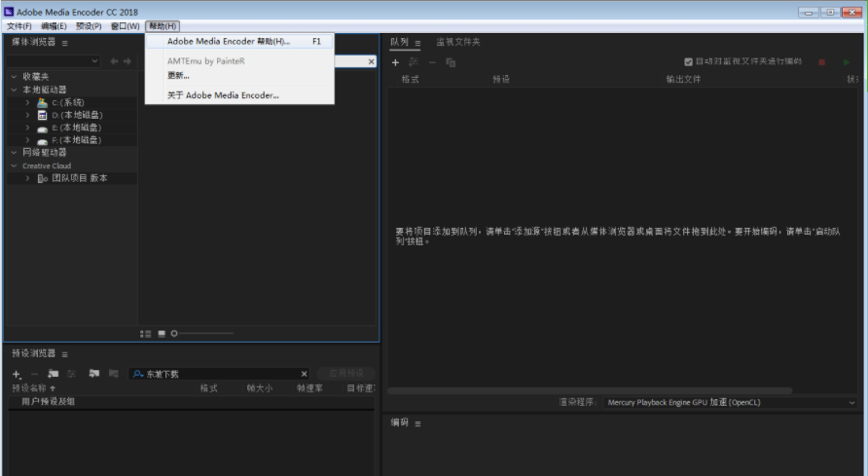Click the remove minus icon in queue toolbar

(x=432, y=62)
